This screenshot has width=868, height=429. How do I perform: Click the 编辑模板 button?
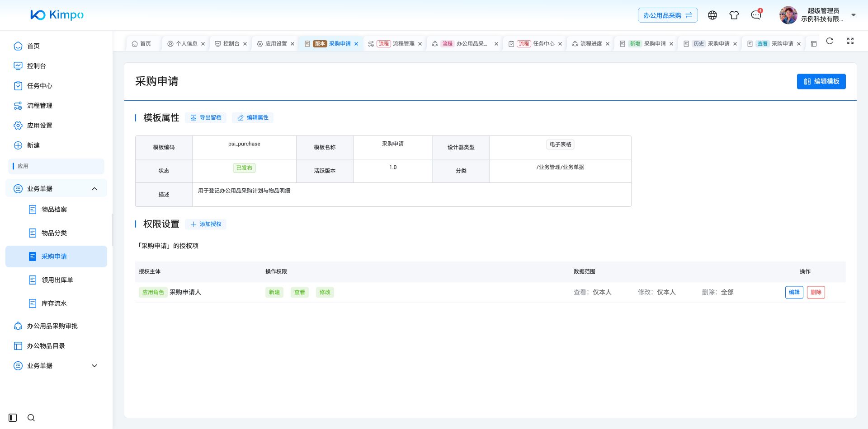(821, 82)
